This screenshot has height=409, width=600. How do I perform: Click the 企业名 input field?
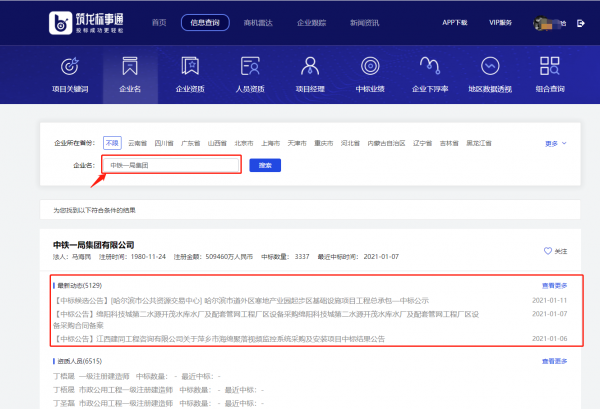(x=172, y=165)
